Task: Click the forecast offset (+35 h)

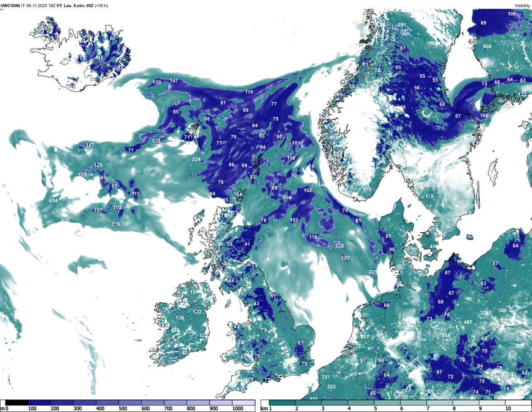Action: pyautogui.click(x=101, y=6)
